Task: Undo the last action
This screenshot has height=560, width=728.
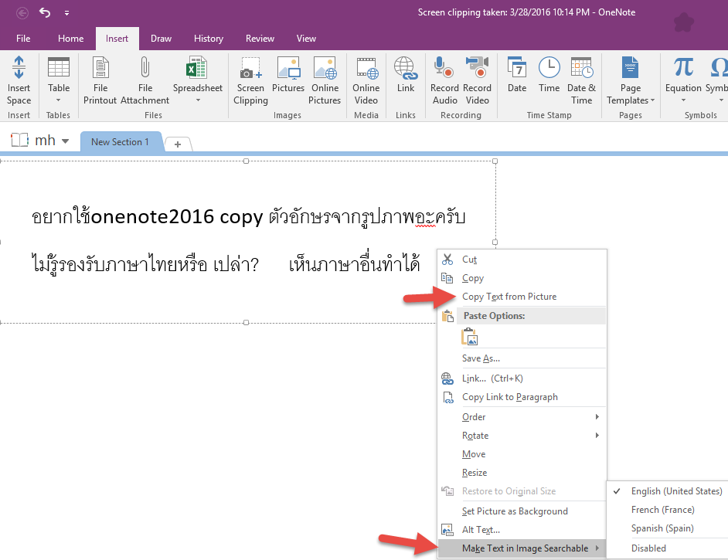Action: pyautogui.click(x=45, y=12)
